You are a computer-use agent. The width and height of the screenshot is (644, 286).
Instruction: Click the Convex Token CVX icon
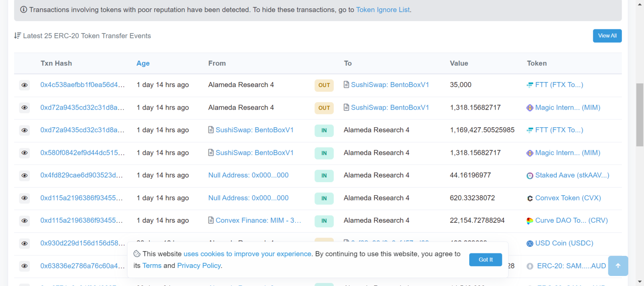coord(529,198)
